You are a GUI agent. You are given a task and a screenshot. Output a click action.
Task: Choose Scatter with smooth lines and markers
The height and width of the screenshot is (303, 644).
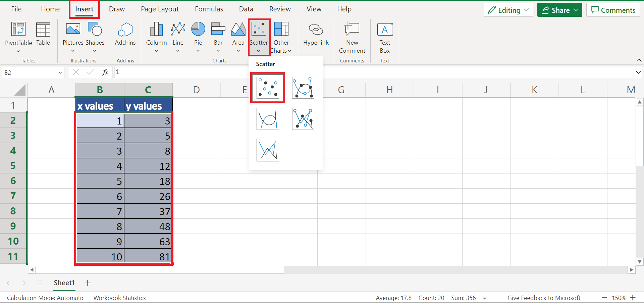coord(303,88)
